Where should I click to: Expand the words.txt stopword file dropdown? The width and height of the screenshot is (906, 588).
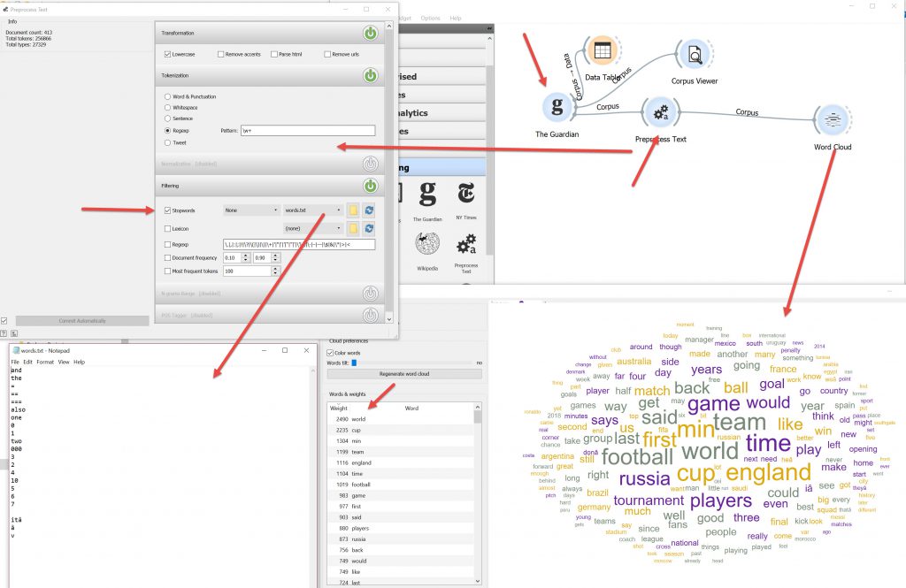(x=313, y=210)
